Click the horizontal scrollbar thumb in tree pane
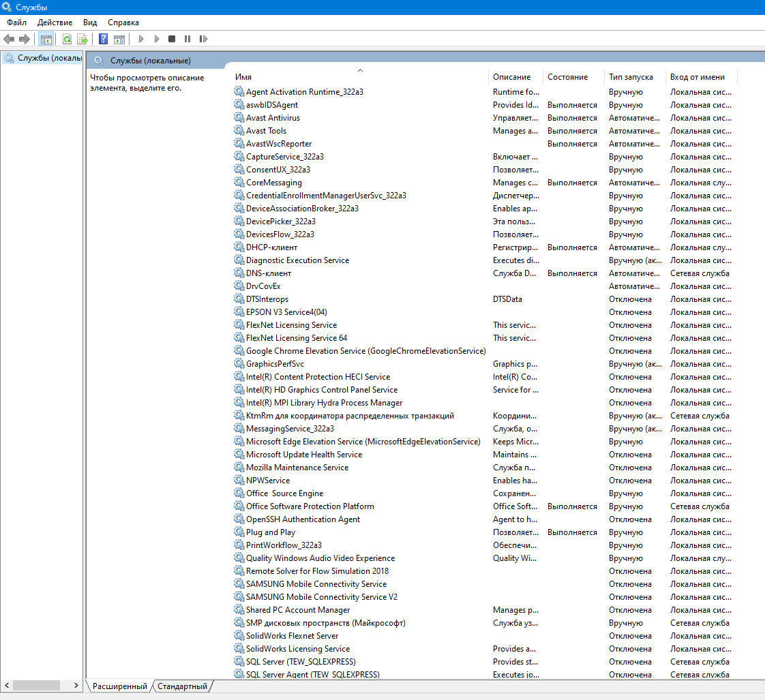The width and height of the screenshot is (765, 700). 36,686
